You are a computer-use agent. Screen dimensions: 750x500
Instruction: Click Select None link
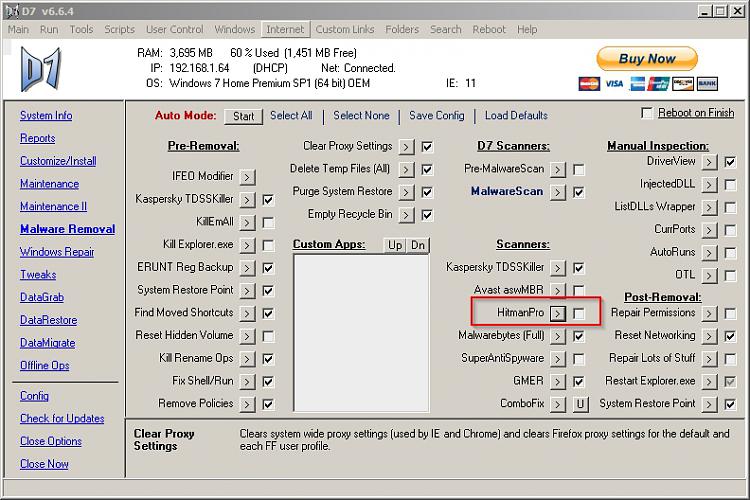[x=361, y=115]
